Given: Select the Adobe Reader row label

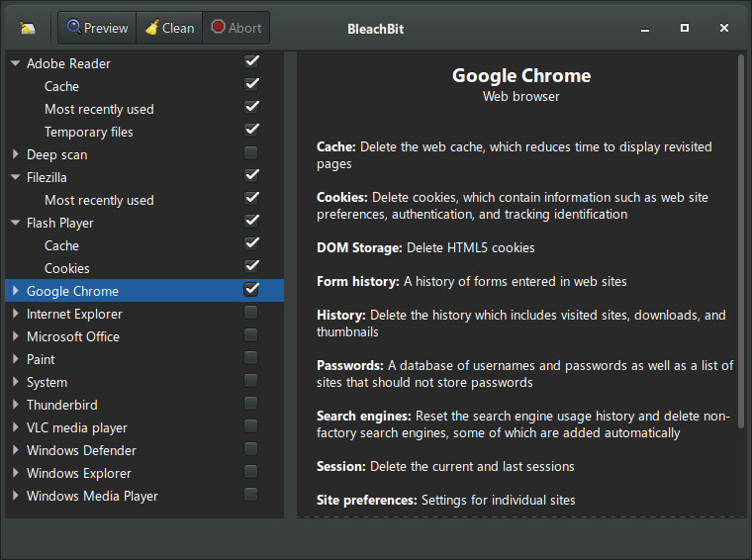Looking at the screenshot, I should 68,63.
